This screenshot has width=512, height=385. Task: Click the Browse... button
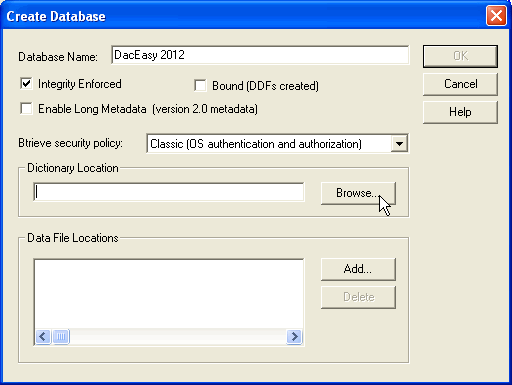(x=358, y=193)
